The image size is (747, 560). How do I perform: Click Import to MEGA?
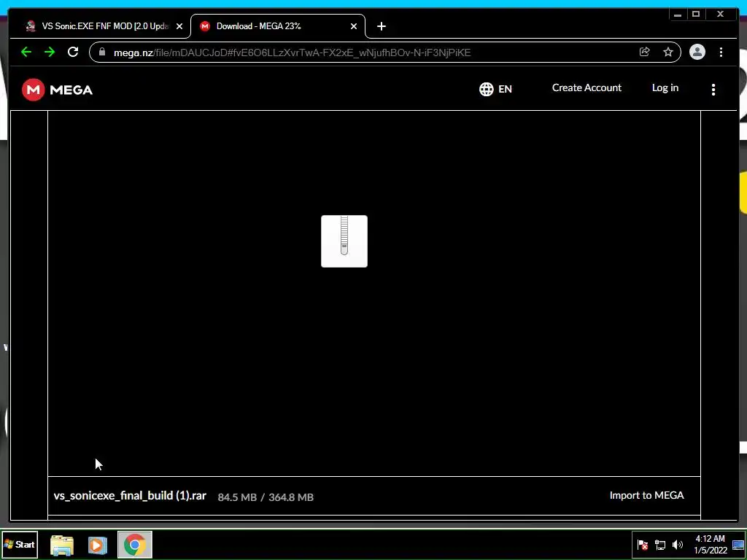pyautogui.click(x=646, y=495)
